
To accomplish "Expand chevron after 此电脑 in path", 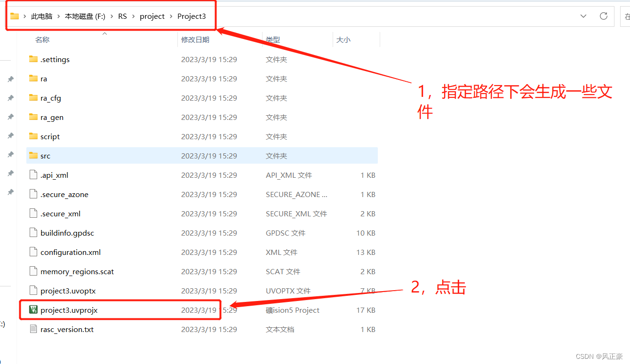I will coord(59,16).
